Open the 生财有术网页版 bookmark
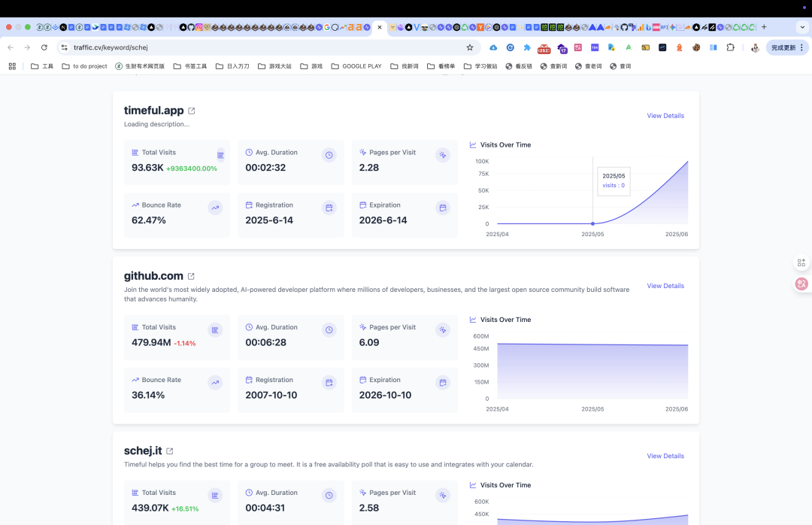The height and width of the screenshot is (525, 812). (140, 66)
